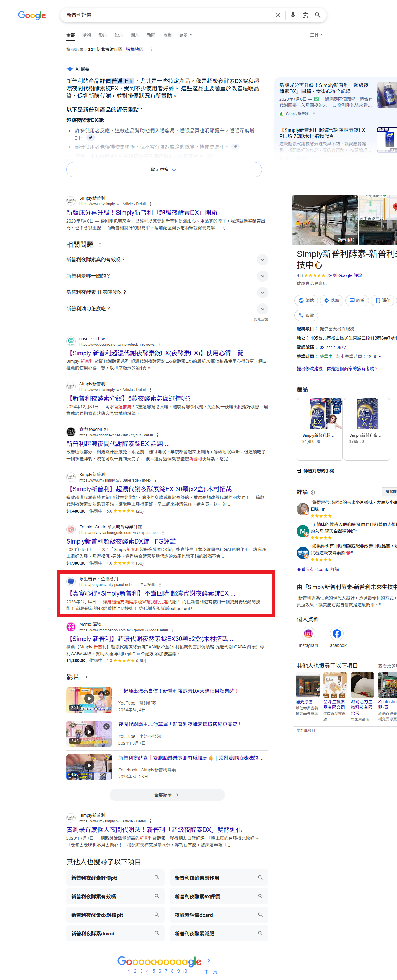Click the cosme.net.tw site favicon
Viewport: 397px width, 980px height.
pyautogui.click(x=71, y=341)
